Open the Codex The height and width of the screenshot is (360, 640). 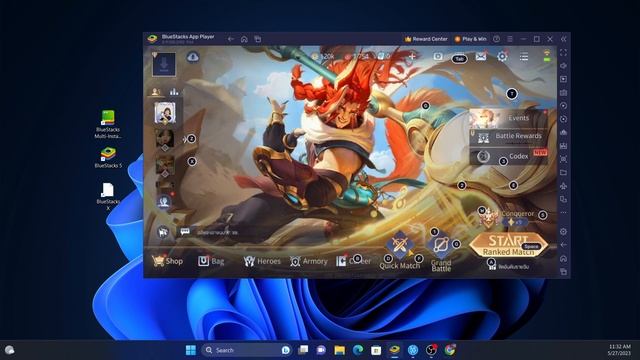pyautogui.click(x=508, y=156)
